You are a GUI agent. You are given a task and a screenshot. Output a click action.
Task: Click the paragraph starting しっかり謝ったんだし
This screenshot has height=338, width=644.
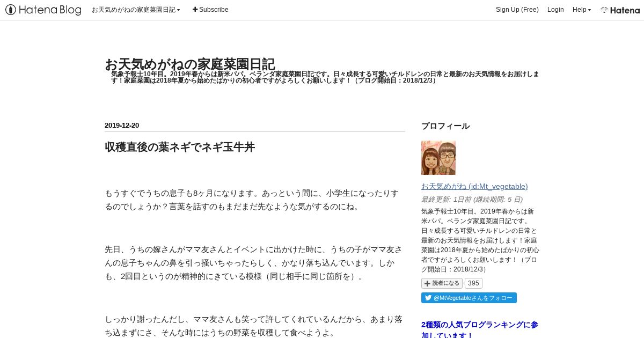pos(253,326)
